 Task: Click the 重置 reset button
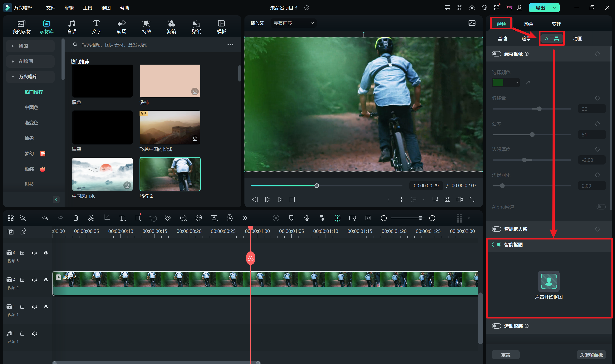click(x=506, y=355)
